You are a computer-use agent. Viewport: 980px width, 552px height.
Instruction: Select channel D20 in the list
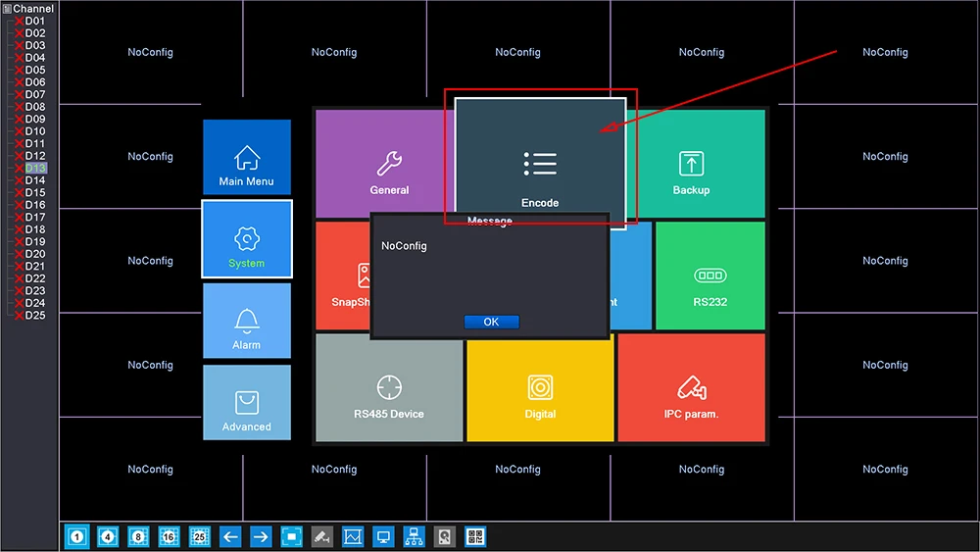[35, 254]
